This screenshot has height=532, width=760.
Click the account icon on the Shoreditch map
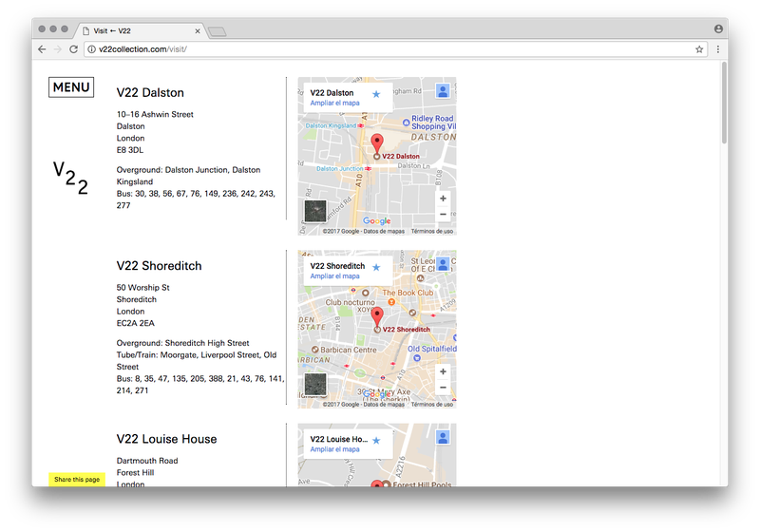point(443,264)
